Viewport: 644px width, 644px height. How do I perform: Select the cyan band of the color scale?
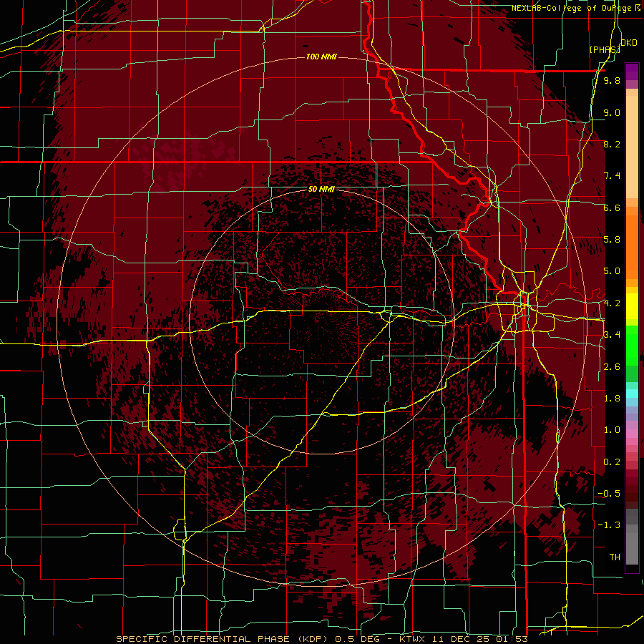[632, 394]
